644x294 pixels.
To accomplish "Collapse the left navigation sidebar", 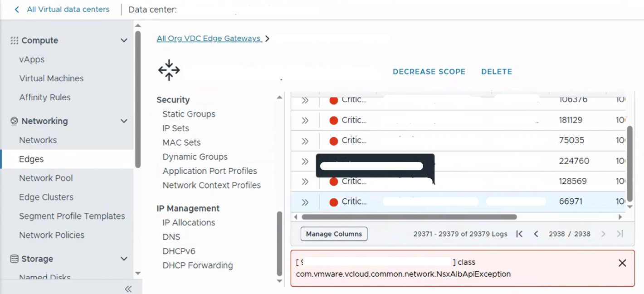I will pos(128,289).
